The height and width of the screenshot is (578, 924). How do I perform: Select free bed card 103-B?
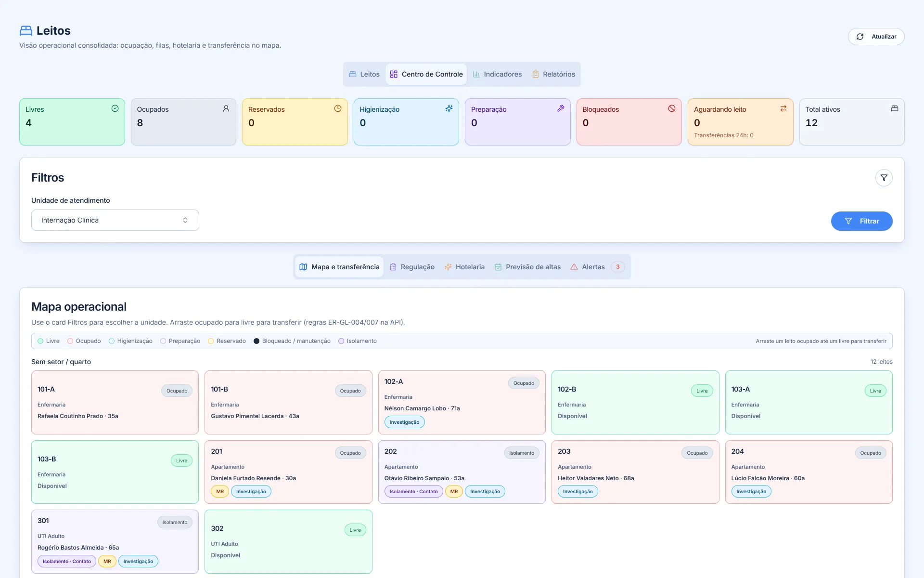pyautogui.click(x=115, y=472)
